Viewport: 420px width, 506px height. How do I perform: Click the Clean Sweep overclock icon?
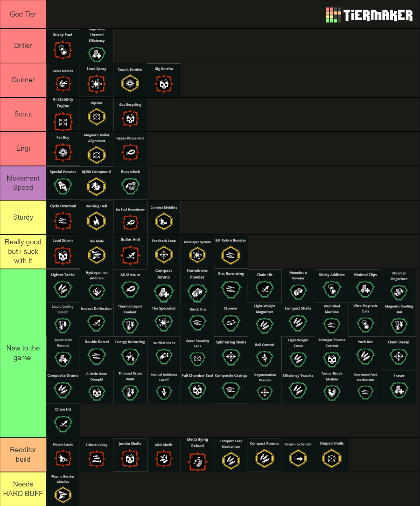click(399, 357)
